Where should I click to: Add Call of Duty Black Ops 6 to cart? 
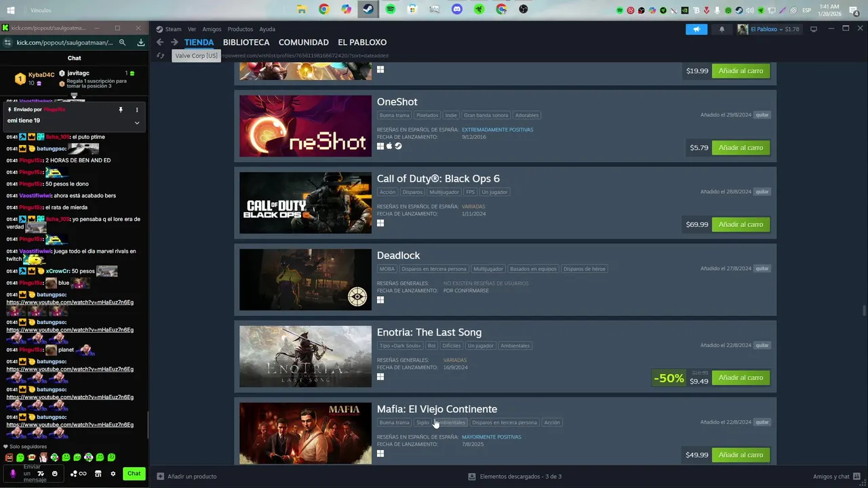[x=741, y=224]
